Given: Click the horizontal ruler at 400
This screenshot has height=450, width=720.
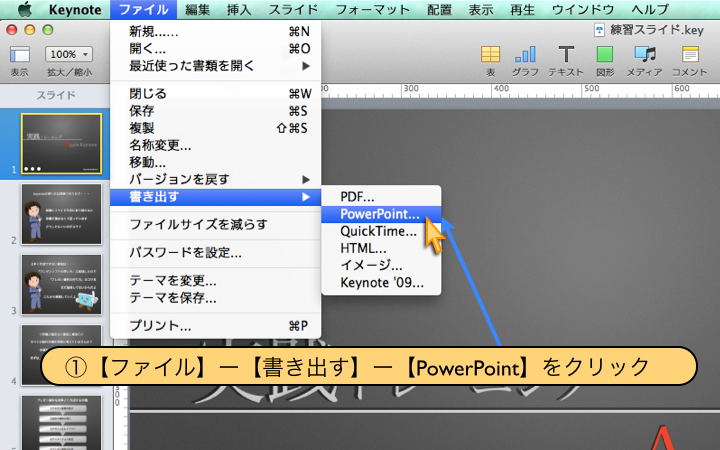Looking at the screenshot, I should (x=501, y=90).
